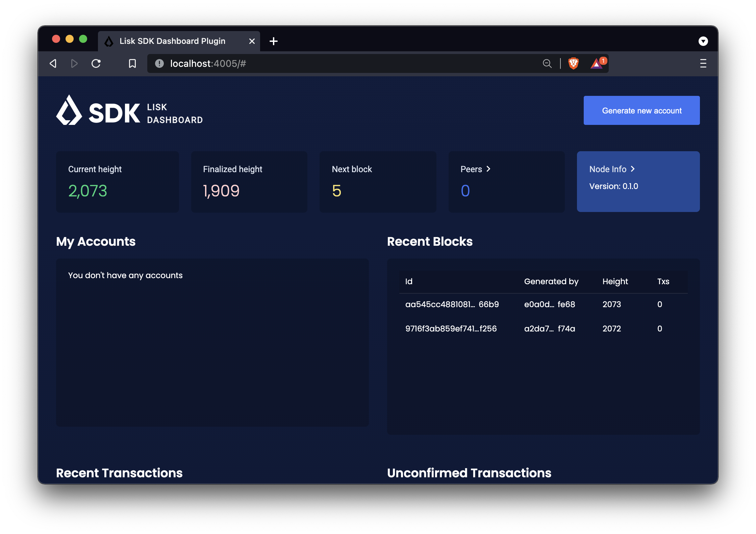
Task: Bookmark this page with bookmark icon
Action: pyautogui.click(x=132, y=63)
